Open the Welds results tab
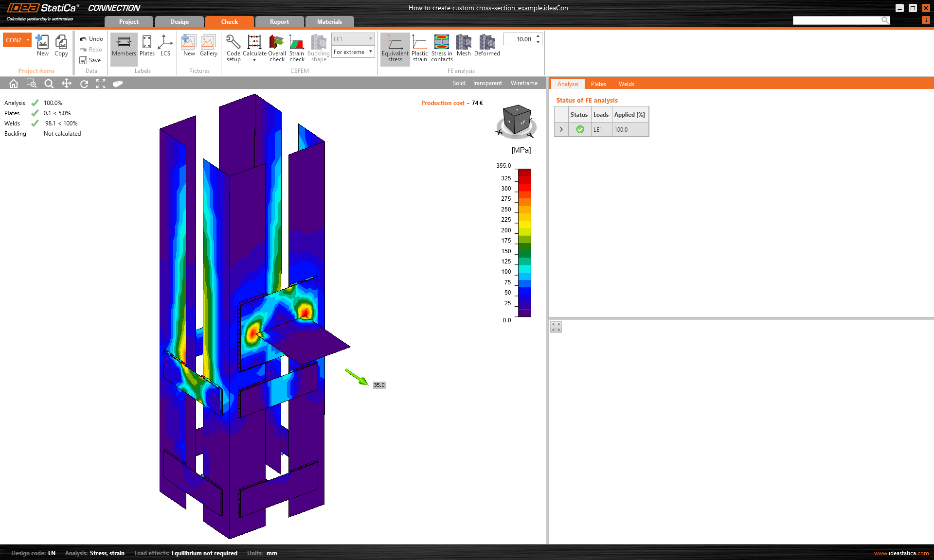934x560 pixels. pos(626,84)
